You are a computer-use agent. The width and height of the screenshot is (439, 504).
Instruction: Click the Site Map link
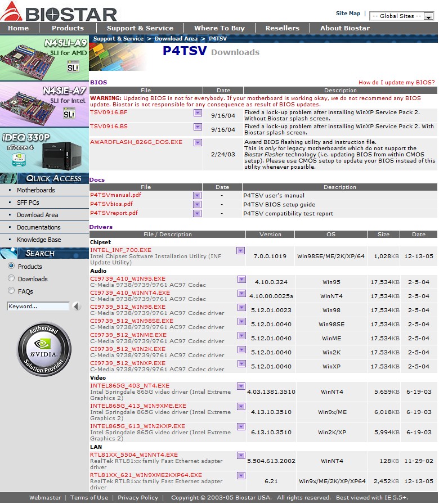[x=348, y=13]
